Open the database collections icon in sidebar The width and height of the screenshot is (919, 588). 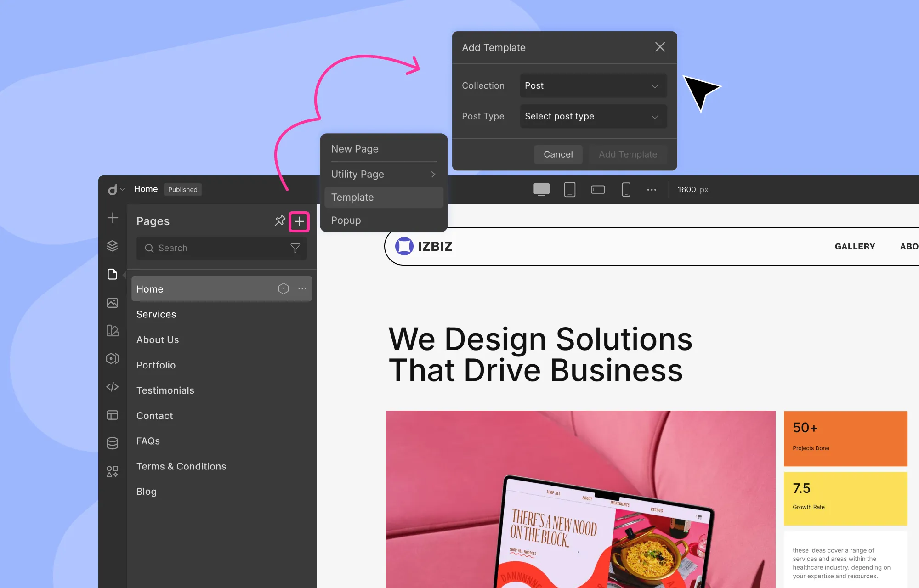(113, 443)
